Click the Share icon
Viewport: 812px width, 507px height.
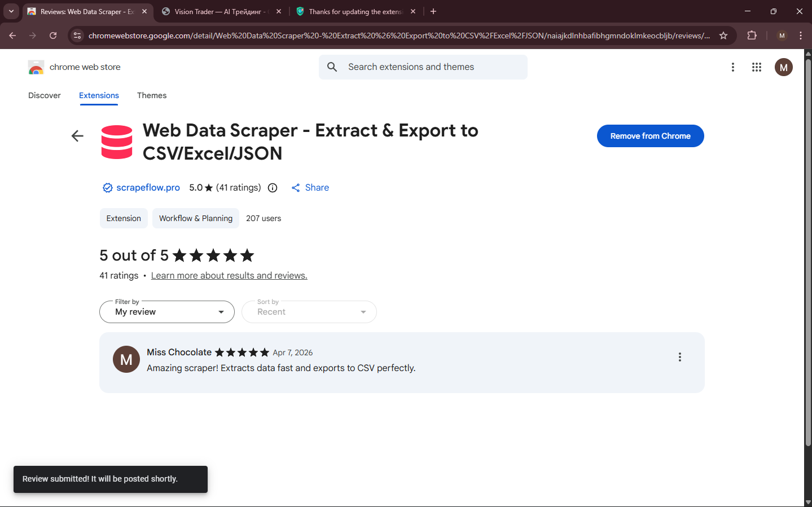click(296, 188)
